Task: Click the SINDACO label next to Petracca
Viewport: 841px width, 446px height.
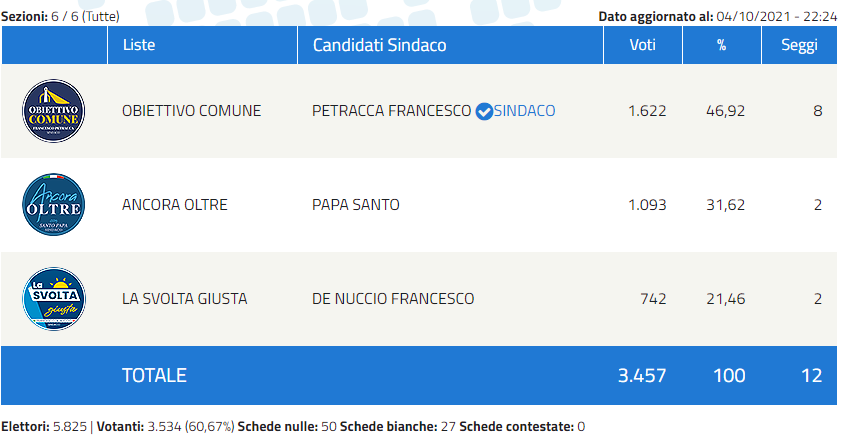Action: (x=525, y=111)
